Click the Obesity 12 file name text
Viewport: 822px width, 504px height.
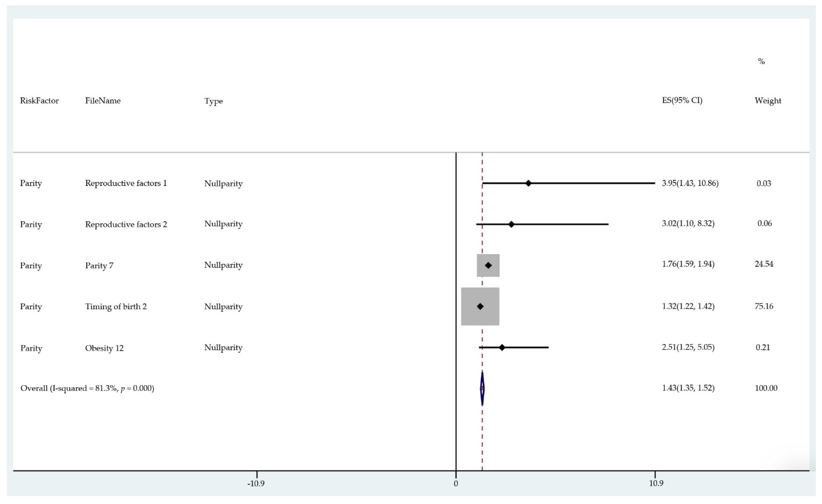coord(104,348)
